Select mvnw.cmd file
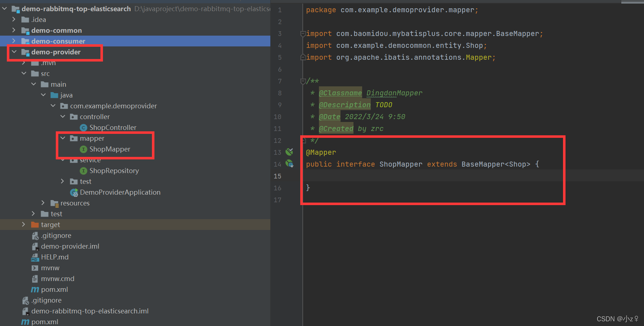 (x=58, y=279)
